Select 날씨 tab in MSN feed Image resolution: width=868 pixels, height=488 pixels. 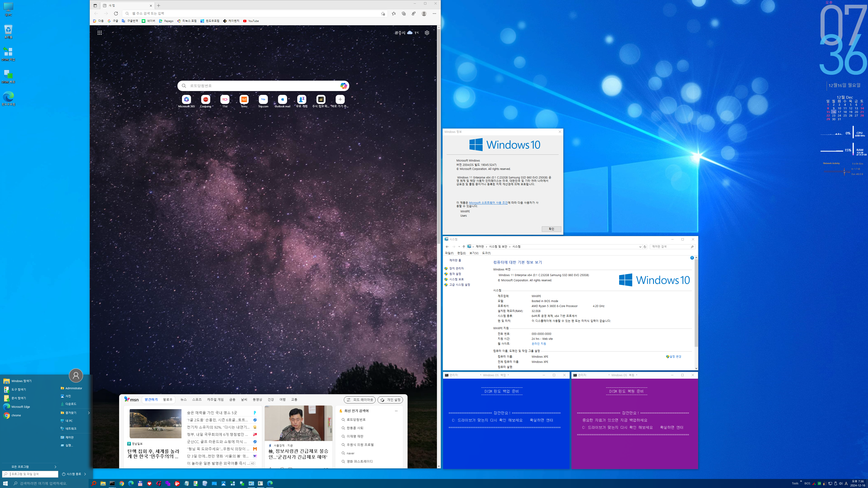(x=244, y=399)
